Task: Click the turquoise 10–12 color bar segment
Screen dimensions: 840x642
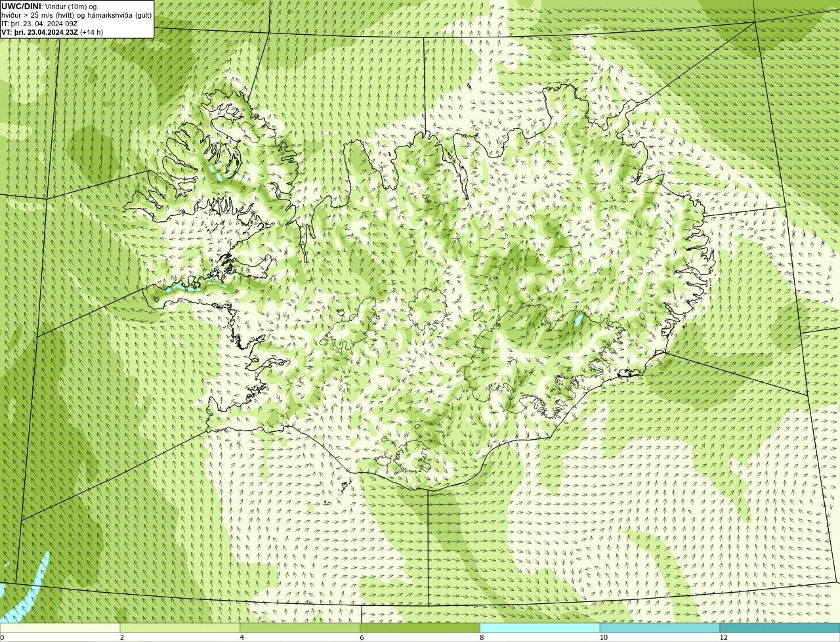Action: tap(660, 628)
